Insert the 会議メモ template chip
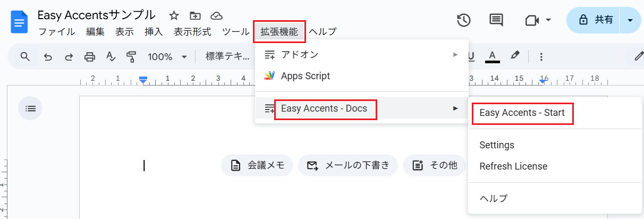 [x=257, y=165]
